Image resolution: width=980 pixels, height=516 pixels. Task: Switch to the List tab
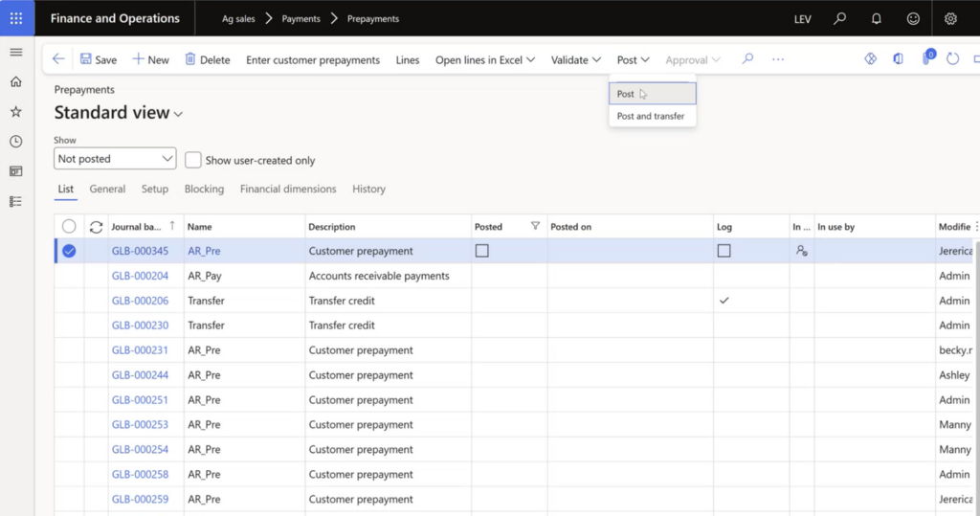point(66,189)
